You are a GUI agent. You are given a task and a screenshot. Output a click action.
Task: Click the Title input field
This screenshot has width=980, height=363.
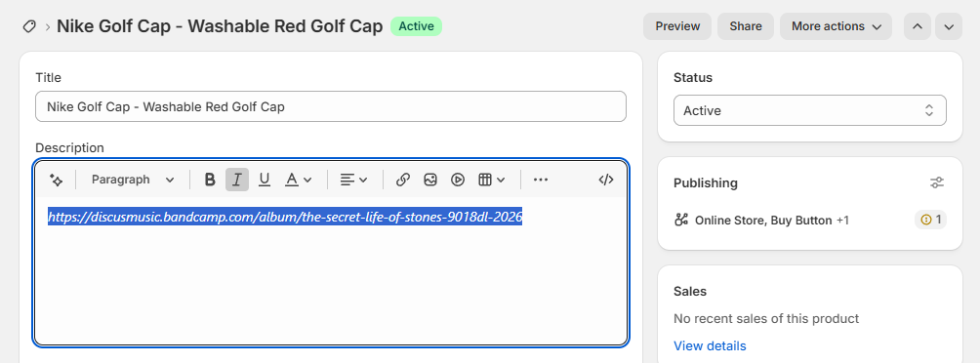(331, 106)
